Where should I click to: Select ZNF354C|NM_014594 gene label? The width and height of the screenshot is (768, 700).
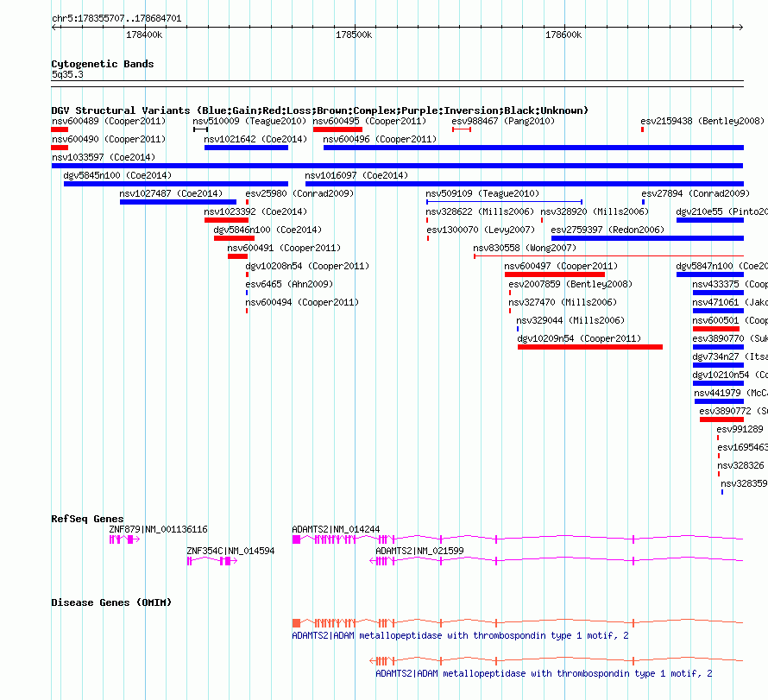[x=230, y=551]
